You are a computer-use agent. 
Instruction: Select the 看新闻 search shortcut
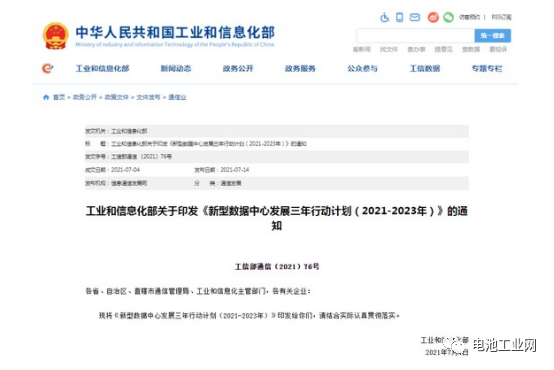coord(362,49)
